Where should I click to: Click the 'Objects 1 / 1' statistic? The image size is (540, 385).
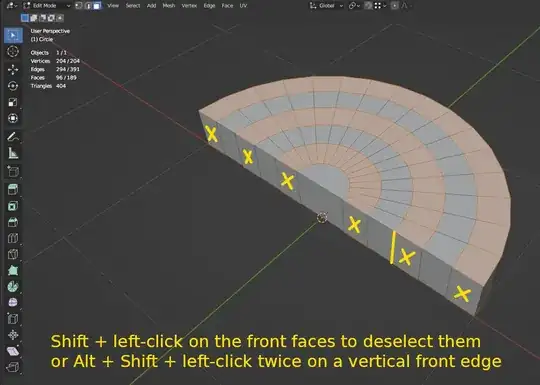49,53
